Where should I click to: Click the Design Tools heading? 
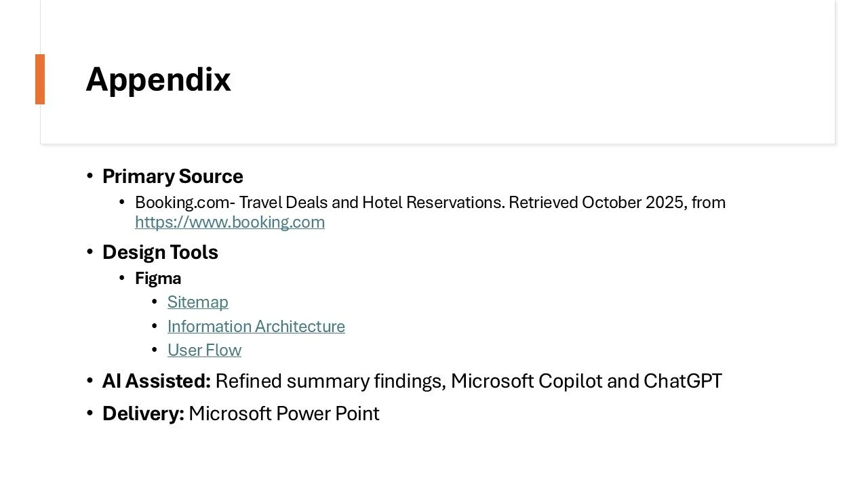[160, 252]
